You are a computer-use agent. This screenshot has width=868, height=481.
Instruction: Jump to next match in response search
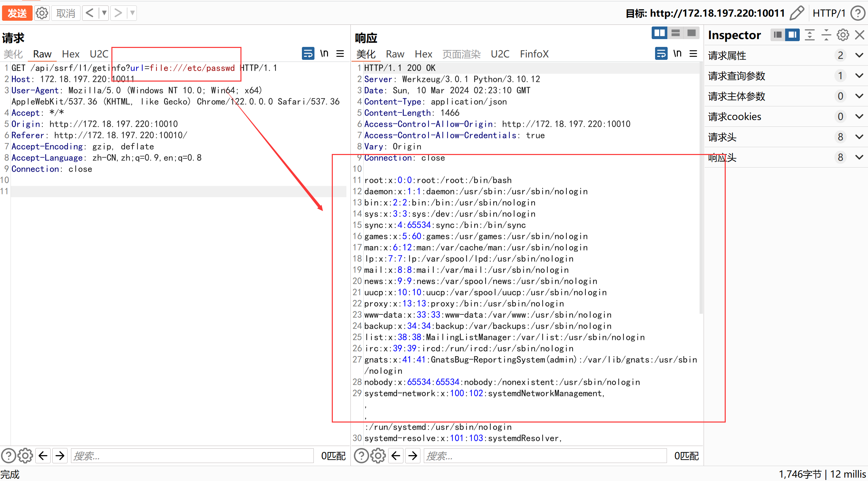(x=413, y=456)
